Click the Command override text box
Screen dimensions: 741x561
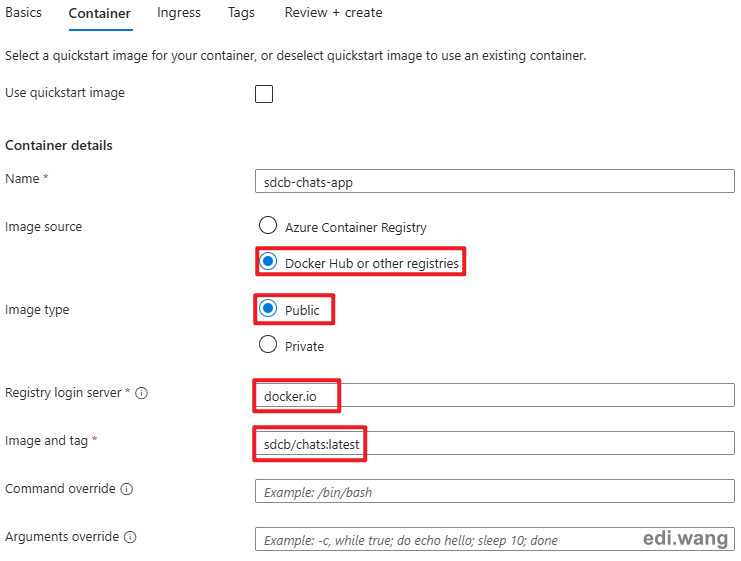[495, 492]
